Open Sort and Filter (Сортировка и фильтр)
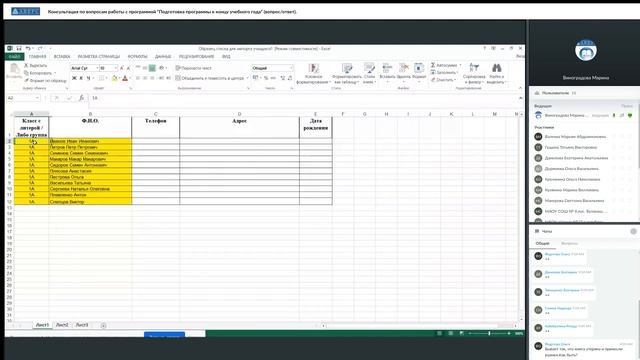Image resolution: width=640 pixels, height=360 pixels. pos(474,74)
